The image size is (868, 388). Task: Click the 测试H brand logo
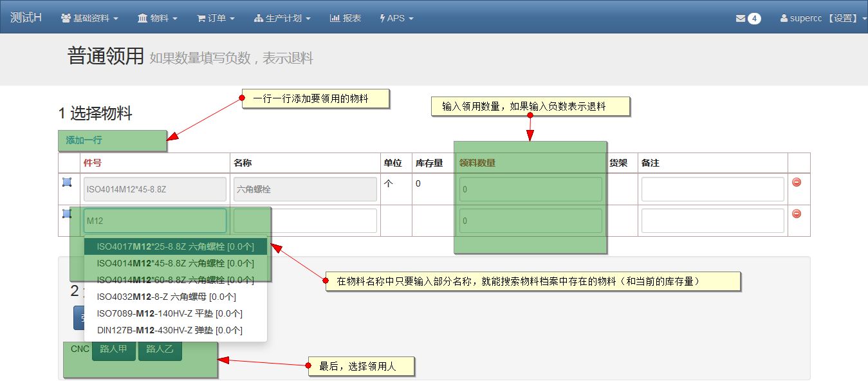click(x=26, y=18)
